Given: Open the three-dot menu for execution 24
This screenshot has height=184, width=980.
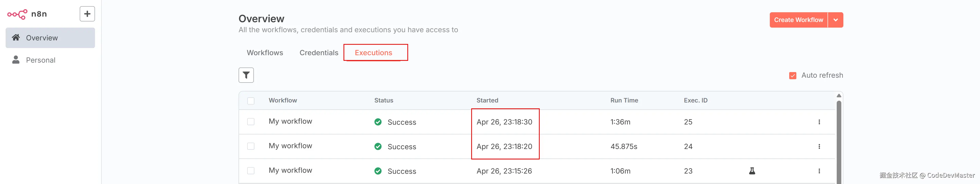Looking at the screenshot, I should point(819,147).
